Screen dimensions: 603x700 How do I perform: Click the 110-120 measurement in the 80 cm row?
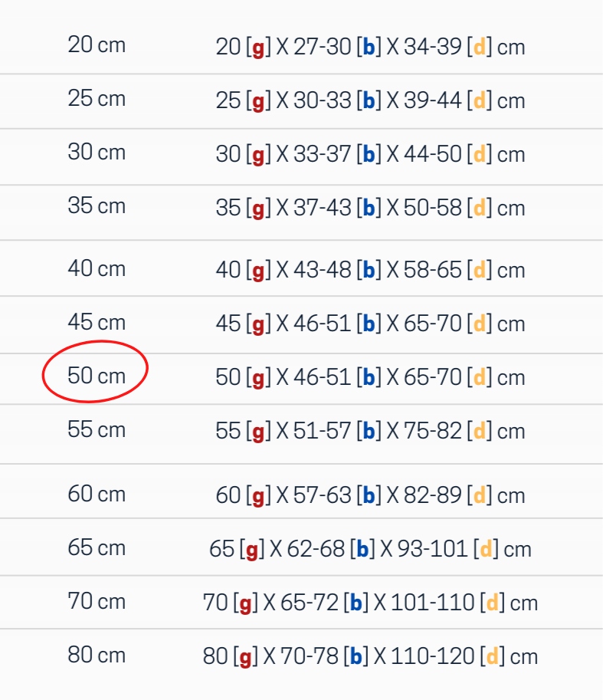point(432,657)
